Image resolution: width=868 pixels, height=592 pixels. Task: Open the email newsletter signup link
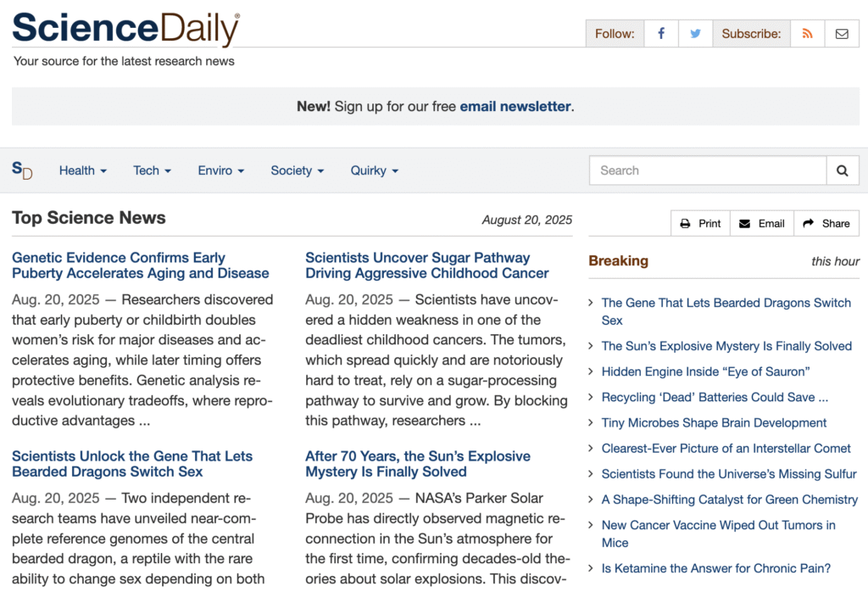tap(514, 106)
